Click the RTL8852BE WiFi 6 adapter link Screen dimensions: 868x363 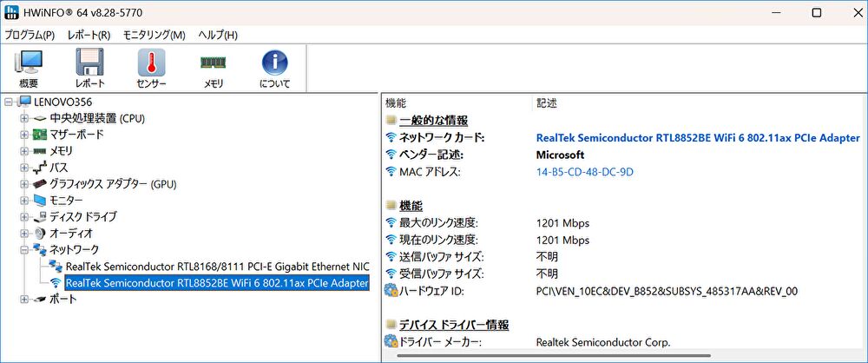[698, 138]
